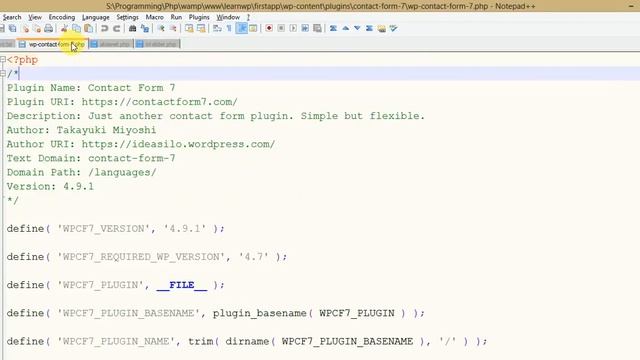Open the Settings menu
Screen dimensions: 640x360
[x=127, y=17]
